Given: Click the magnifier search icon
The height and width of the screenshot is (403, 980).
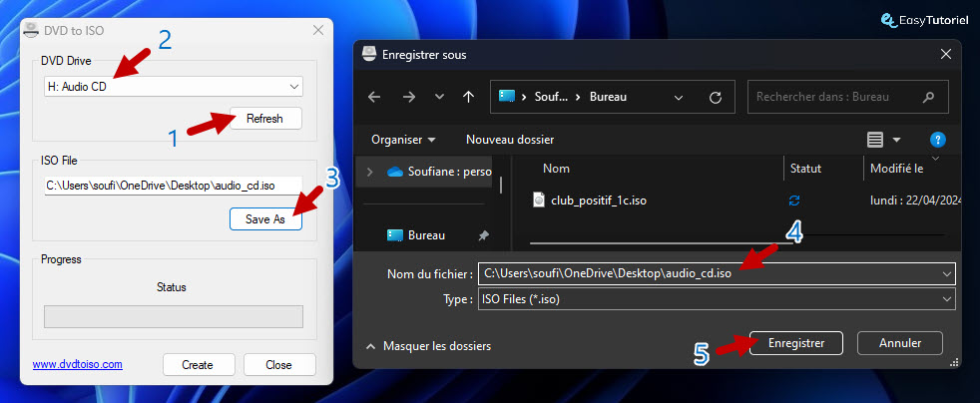Looking at the screenshot, I should [928, 97].
